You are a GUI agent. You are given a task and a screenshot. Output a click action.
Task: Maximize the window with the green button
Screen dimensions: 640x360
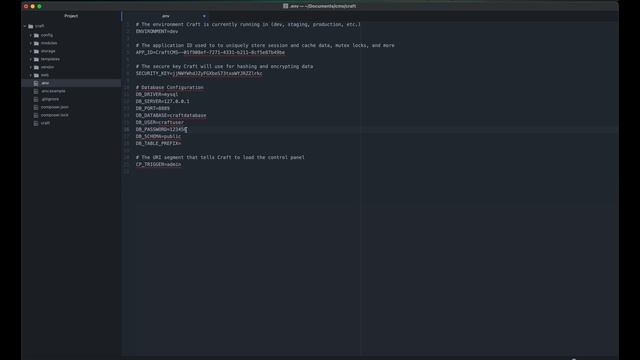(x=39, y=6)
